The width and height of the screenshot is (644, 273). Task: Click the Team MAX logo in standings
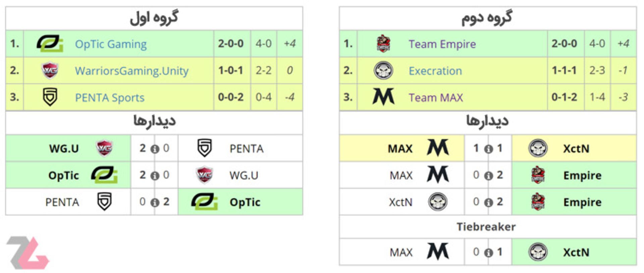coord(383,97)
